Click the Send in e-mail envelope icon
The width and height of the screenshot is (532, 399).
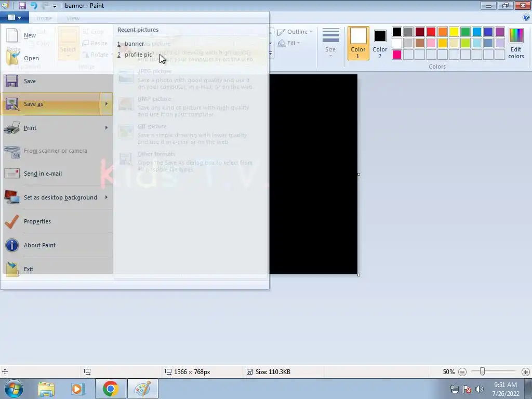(12, 174)
